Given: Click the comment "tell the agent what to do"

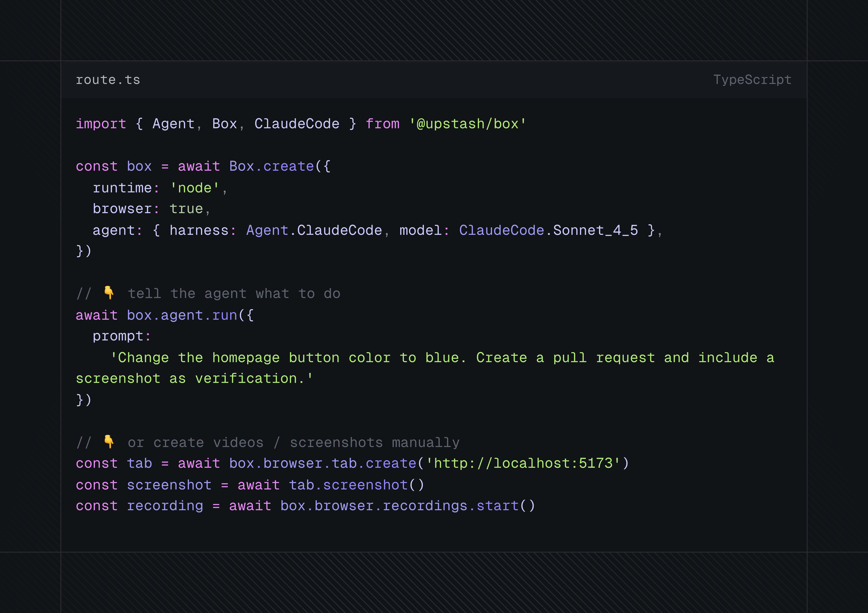Looking at the screenshot, I should 234,294.
